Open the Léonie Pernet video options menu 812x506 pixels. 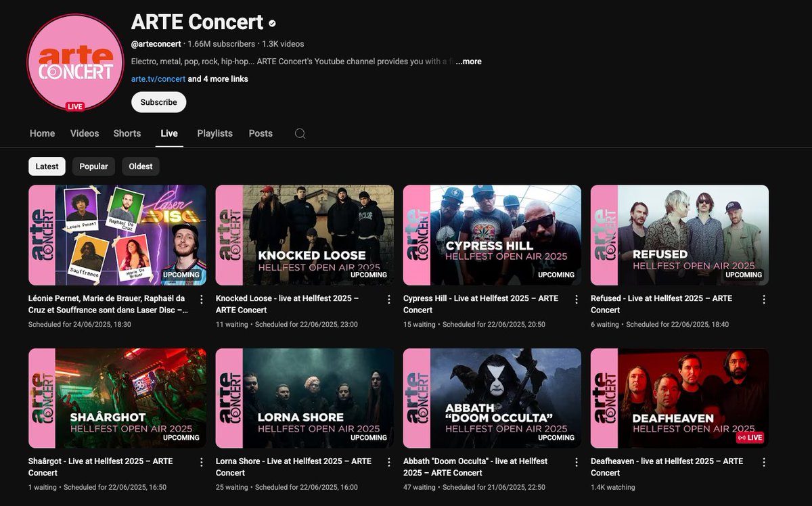[x=201, y=298]
